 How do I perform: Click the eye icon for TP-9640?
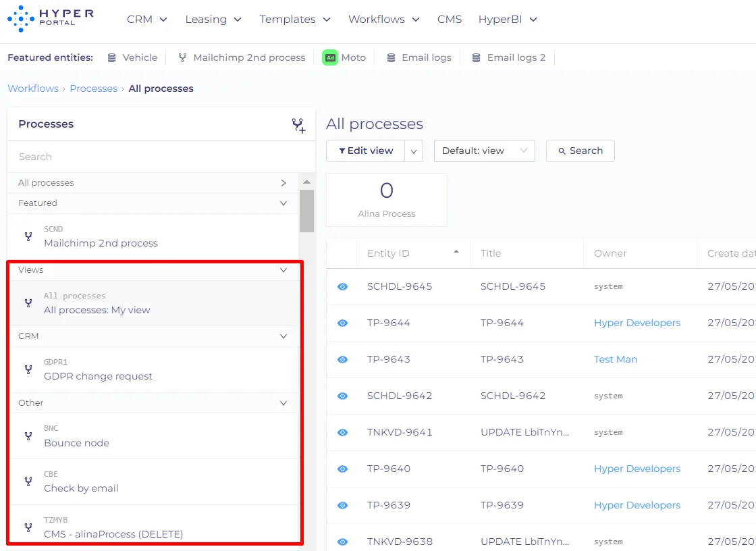[342, 469]
